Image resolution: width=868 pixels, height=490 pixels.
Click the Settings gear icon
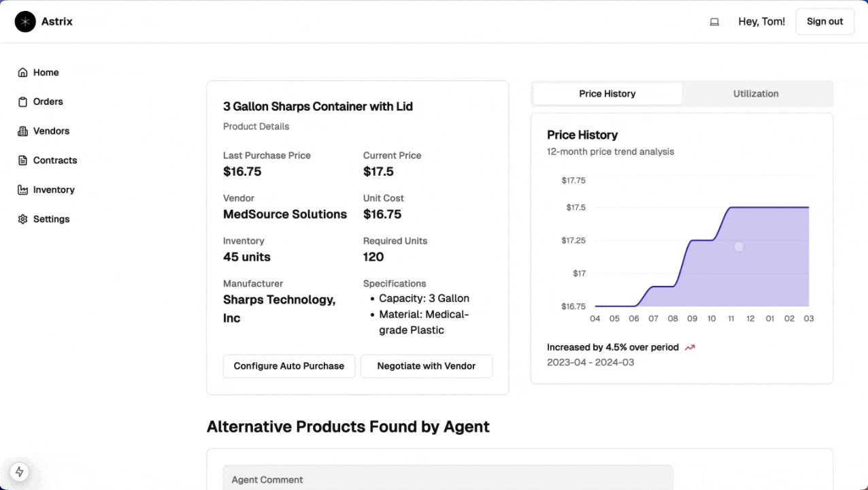coord(23,219)
